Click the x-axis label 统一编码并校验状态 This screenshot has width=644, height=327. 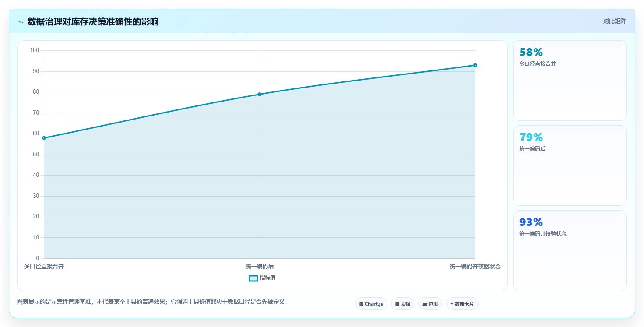[475, 266]
